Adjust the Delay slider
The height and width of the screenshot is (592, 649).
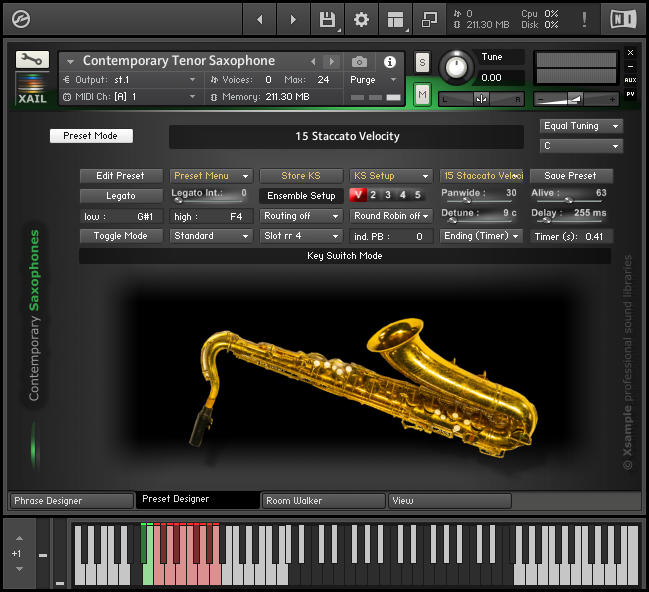(568, 221)
